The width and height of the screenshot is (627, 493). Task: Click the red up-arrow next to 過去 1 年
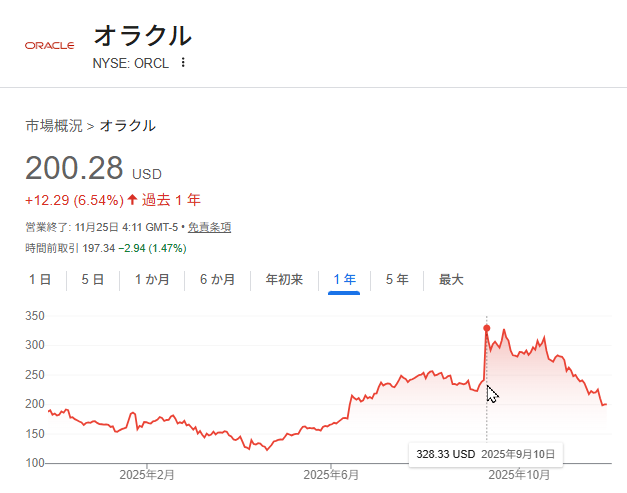[132, 199]
